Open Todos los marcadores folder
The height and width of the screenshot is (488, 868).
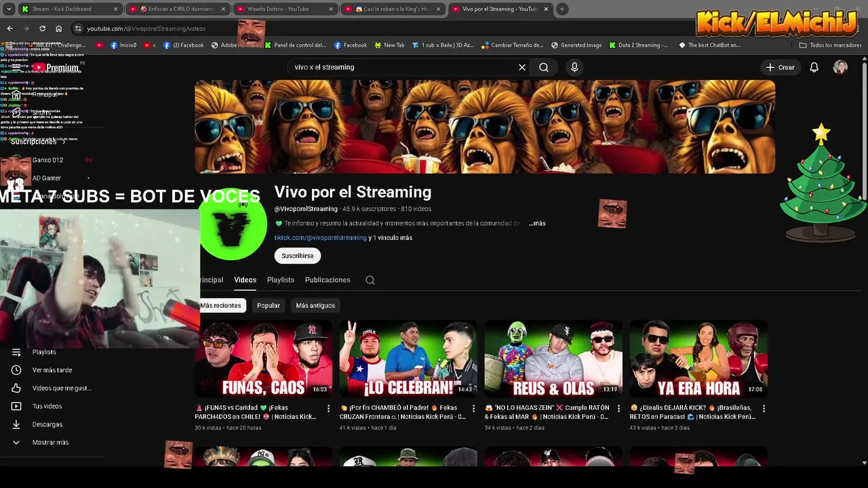[830, 45]
